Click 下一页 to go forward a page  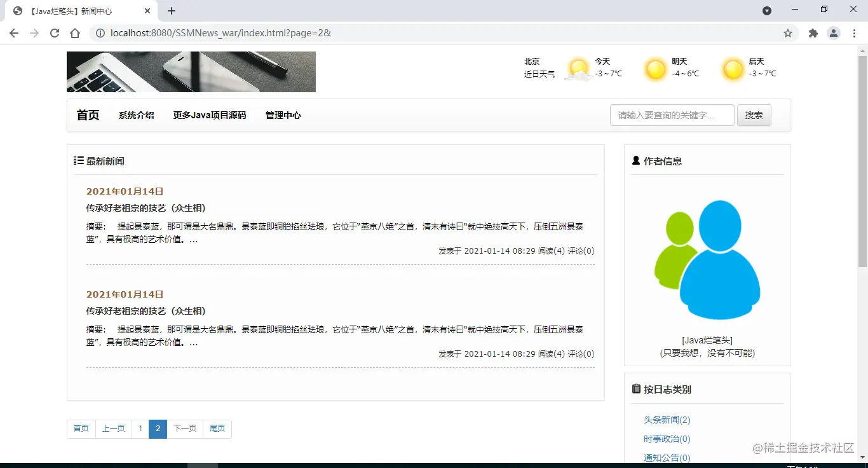(184, 429)
